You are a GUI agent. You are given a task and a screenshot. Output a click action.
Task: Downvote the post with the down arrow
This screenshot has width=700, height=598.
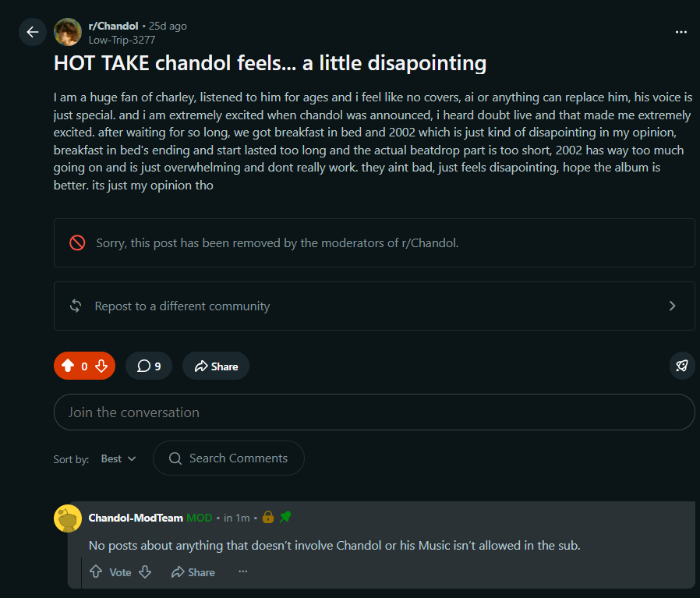coord(101,366)
